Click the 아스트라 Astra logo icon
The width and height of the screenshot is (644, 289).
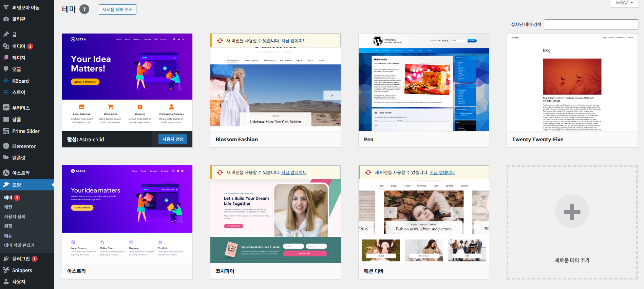tap(6, 173)
